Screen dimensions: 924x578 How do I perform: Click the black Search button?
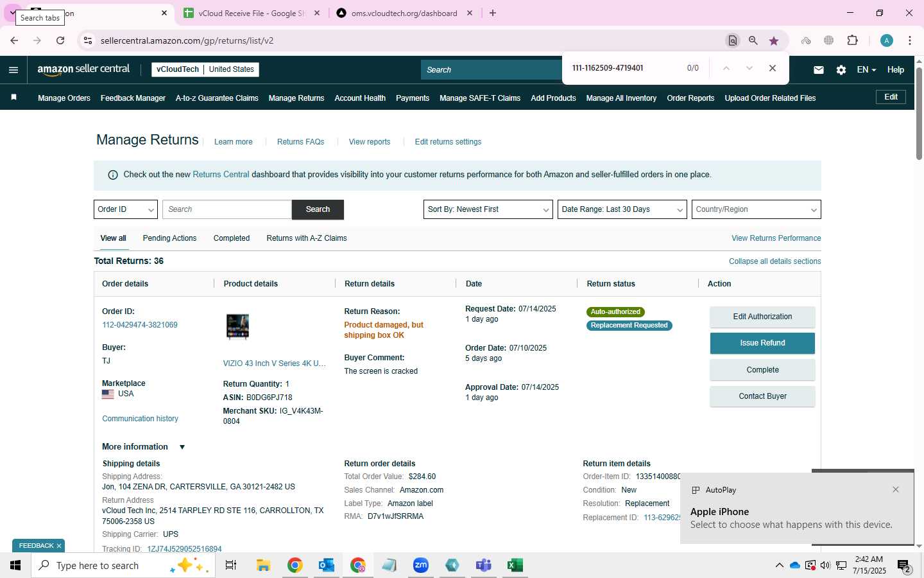coord(318,209)
